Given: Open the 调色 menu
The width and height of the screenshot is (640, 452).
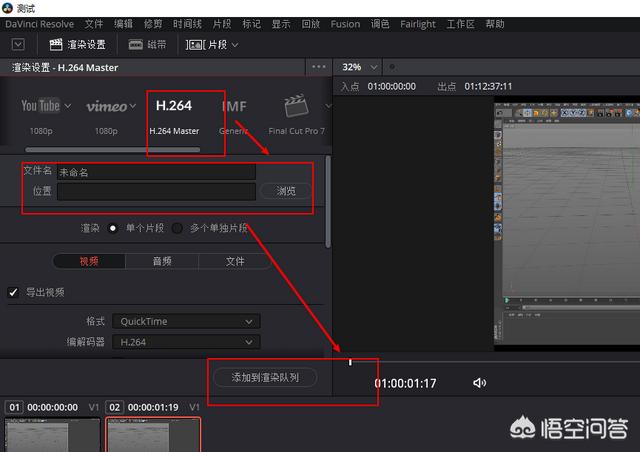Looking at the screenshot, I should [x=380, y=24].
